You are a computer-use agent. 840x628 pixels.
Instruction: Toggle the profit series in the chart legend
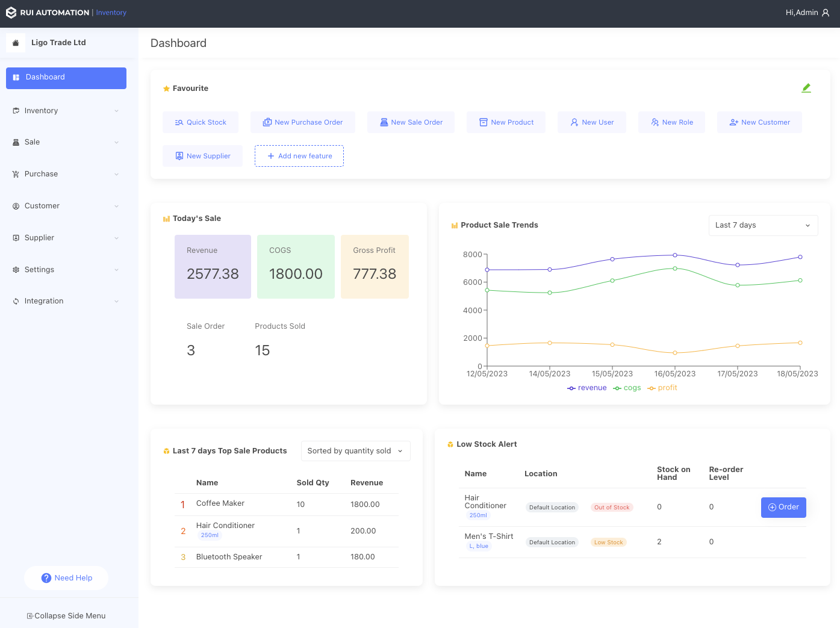tap(662, 387)
